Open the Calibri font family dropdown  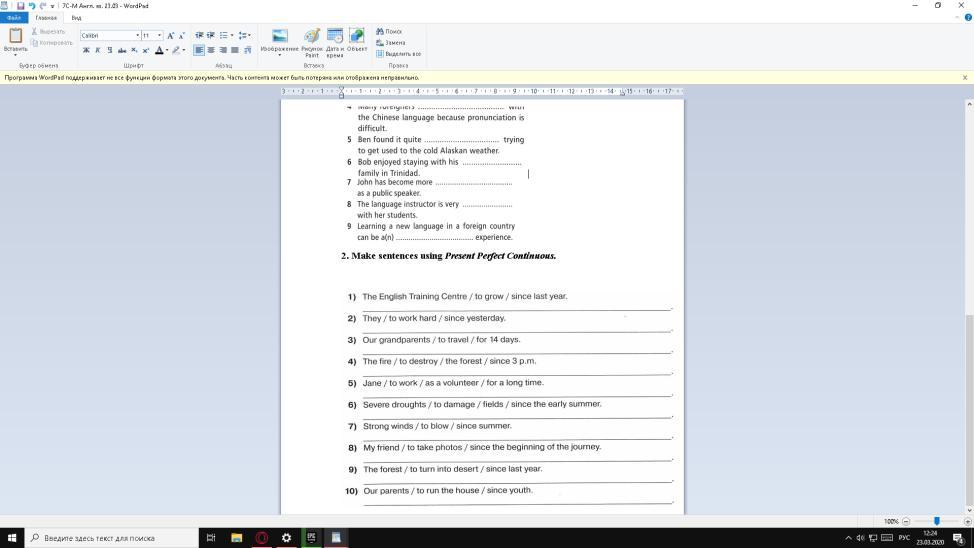[x=137, y=36]
